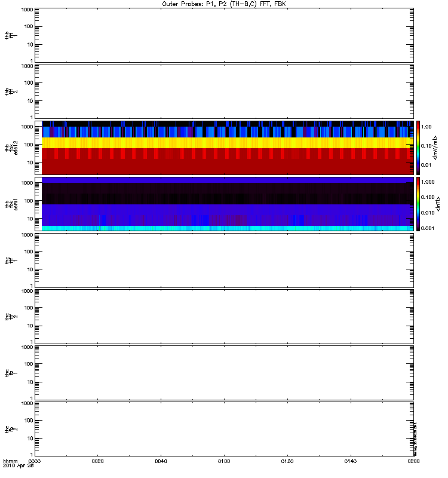The image size is (448, 478).
Task: Click the '2010 Apr 28' date label
Action: click(19, 466)
